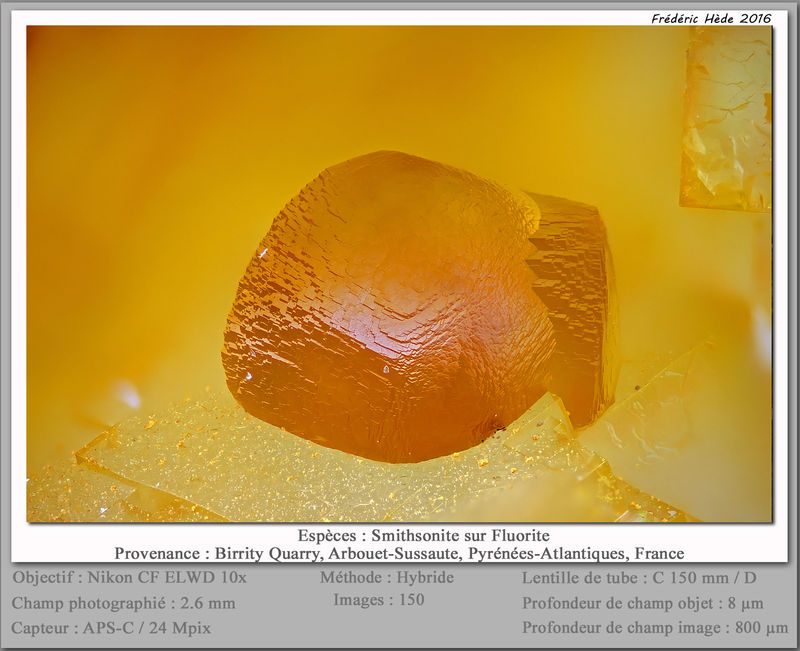Click the 'Profondeur de champ image : 800 µm' text
This screenshot has width=800, height=651.
655,628
